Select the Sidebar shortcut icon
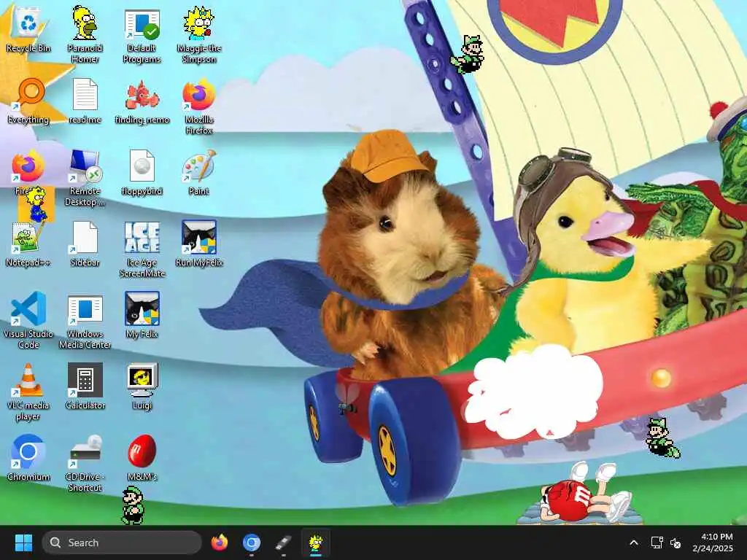 [x=85, y=244]
